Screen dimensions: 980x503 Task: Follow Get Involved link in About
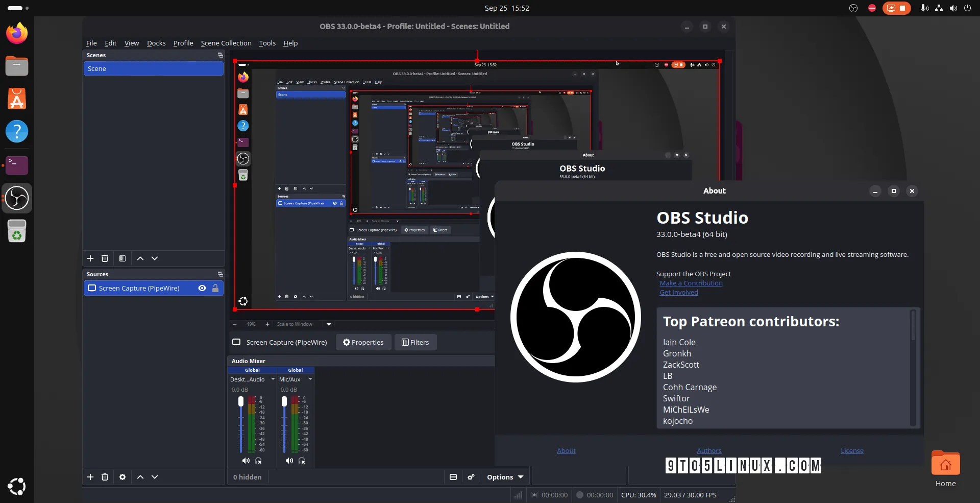click(x=679, y=292)
